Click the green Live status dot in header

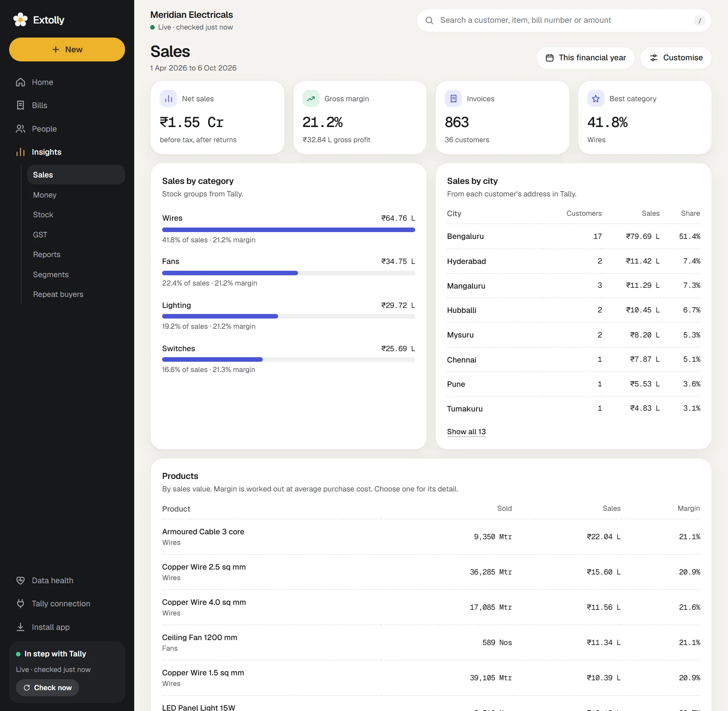[x=152, y=27]
